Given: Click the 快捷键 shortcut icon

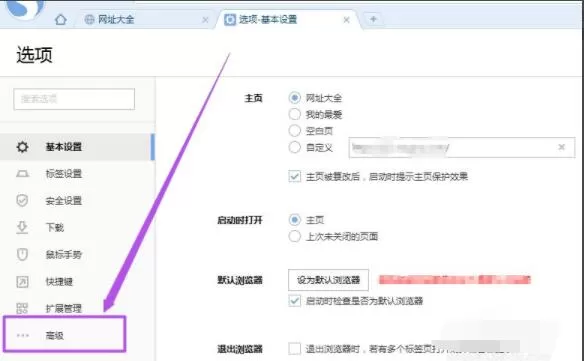Looking at the screenshot, I should pos(22,282).
